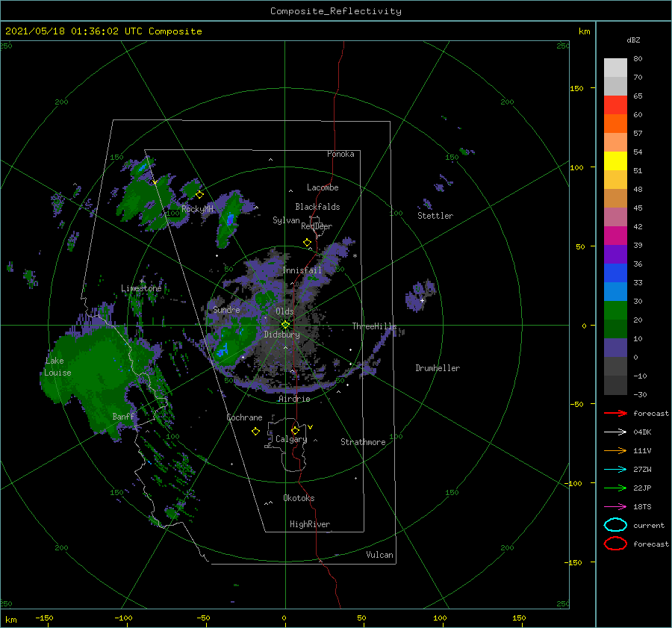Click the Composite_Reflectivity title
The height and width of the screenshot is (628, 672).
336,11
